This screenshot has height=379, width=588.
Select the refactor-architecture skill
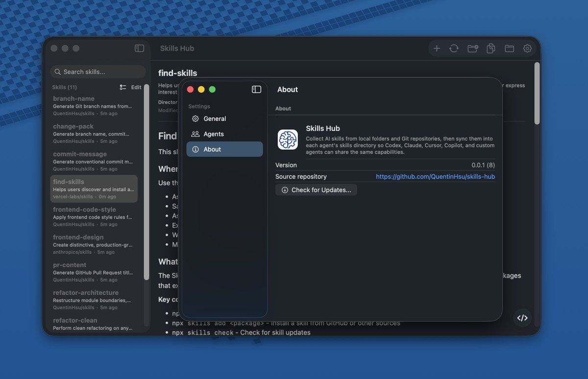point(94,300)
